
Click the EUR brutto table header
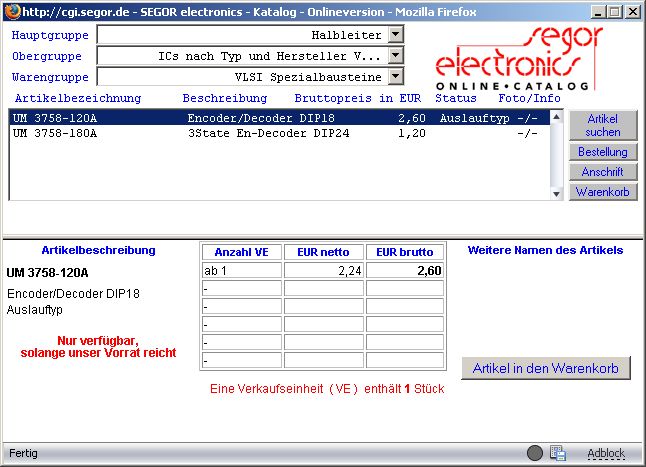click(405, 252)
